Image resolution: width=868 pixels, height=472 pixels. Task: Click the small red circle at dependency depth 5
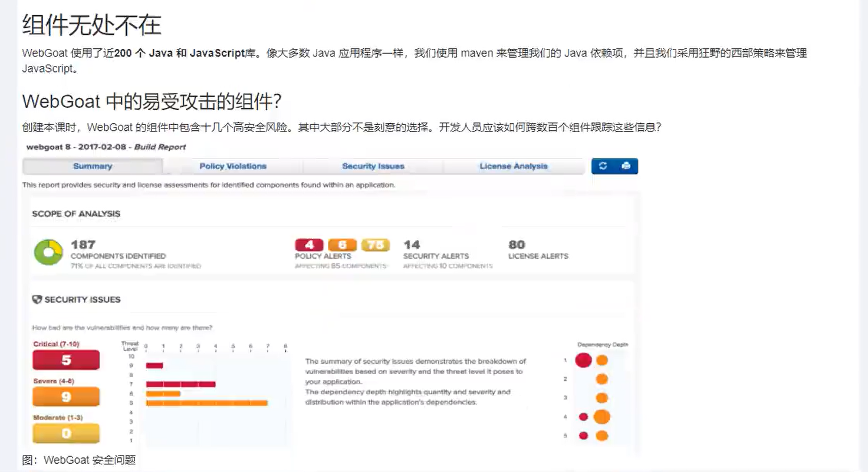(584, 436)
